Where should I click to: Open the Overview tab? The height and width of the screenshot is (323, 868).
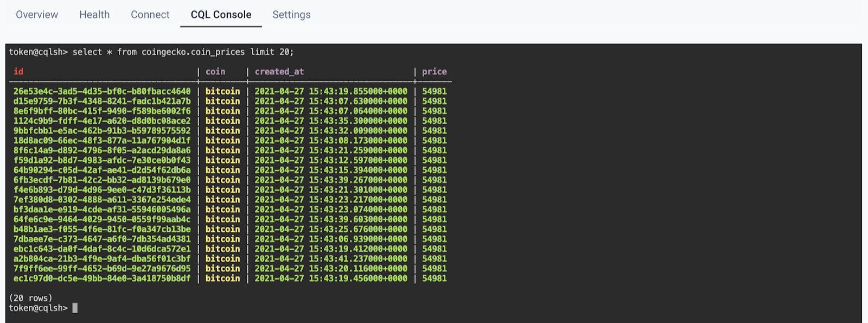point(37,15)
